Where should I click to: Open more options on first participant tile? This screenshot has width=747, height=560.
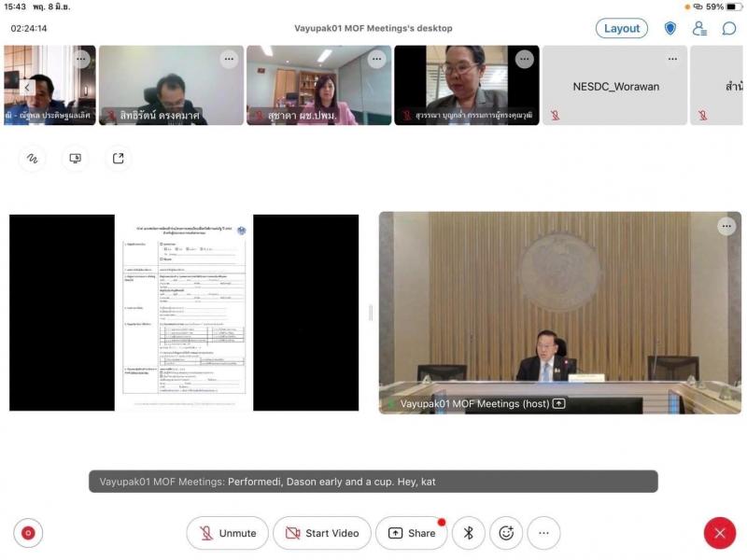click(x=81, y=59)
